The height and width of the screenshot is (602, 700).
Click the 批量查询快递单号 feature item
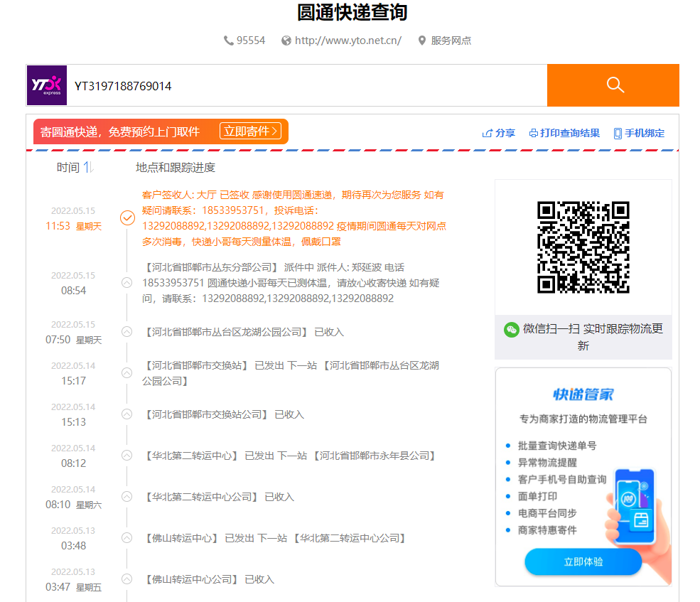coord(556,446)
